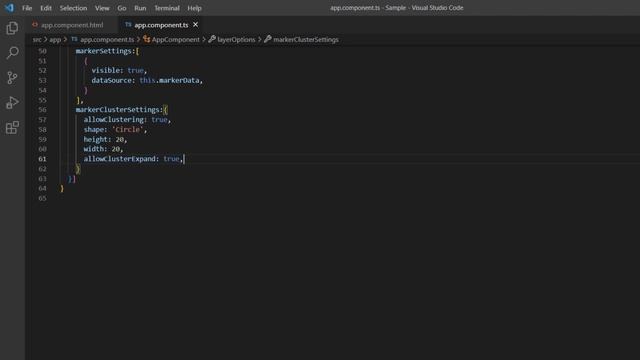Click the closing brackets on line 63
Screen dimensions: 640x360
tap(71, 179)
